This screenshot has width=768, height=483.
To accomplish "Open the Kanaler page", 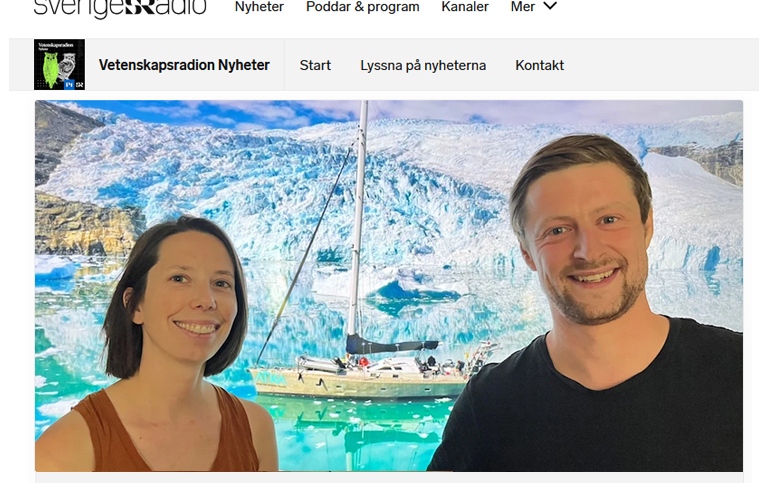I will [465, 7].
